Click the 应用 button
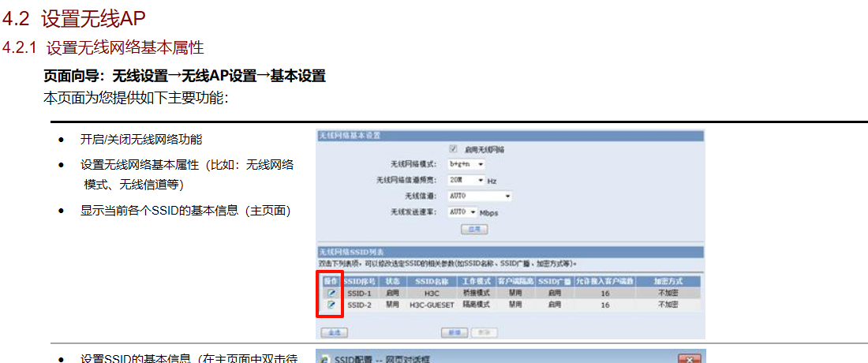 point(474,229)
